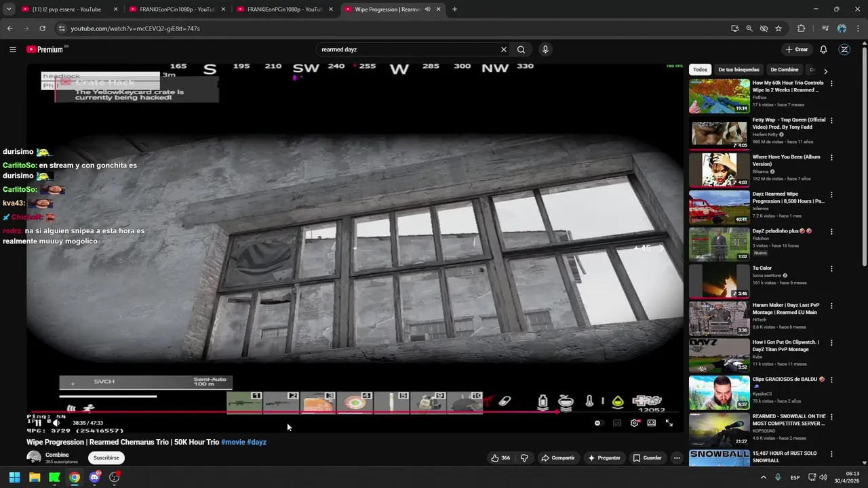Open YouTube notifications bell
The height and width of the screenshot is (488, 868).
(x=823, y=49)
